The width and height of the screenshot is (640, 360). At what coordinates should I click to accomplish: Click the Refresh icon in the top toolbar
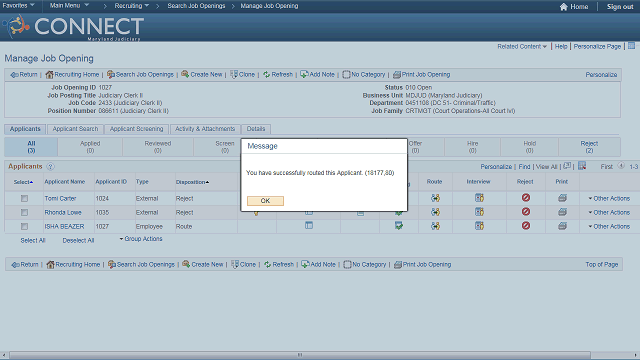[267, 75]
